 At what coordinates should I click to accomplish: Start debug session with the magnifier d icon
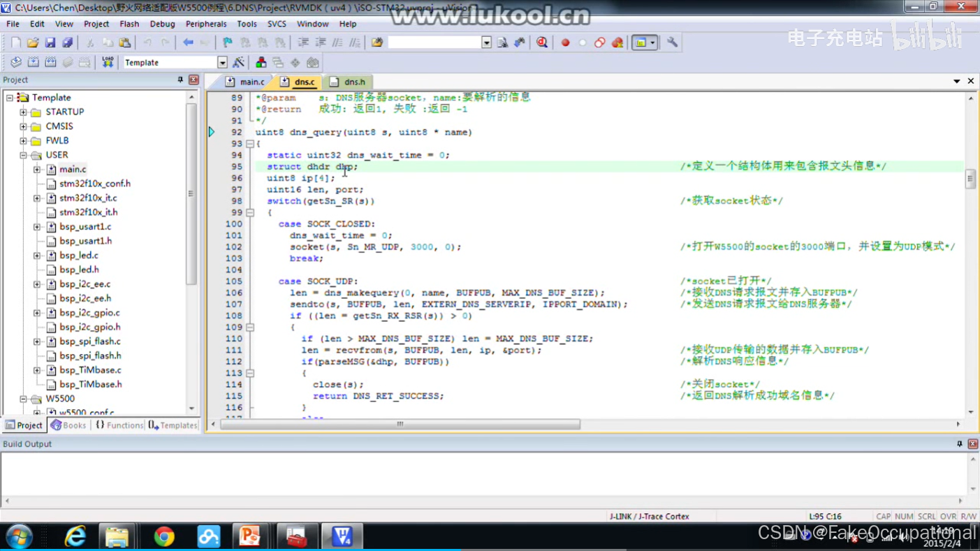coord(542,43)
